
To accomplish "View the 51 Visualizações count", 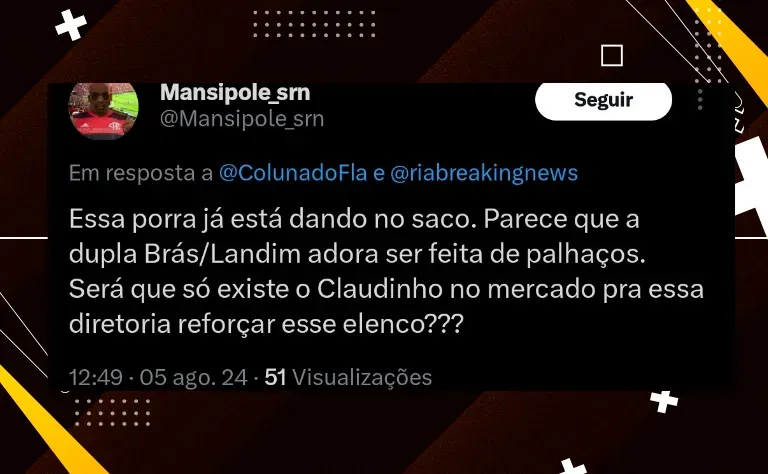I will pos(348,378).
